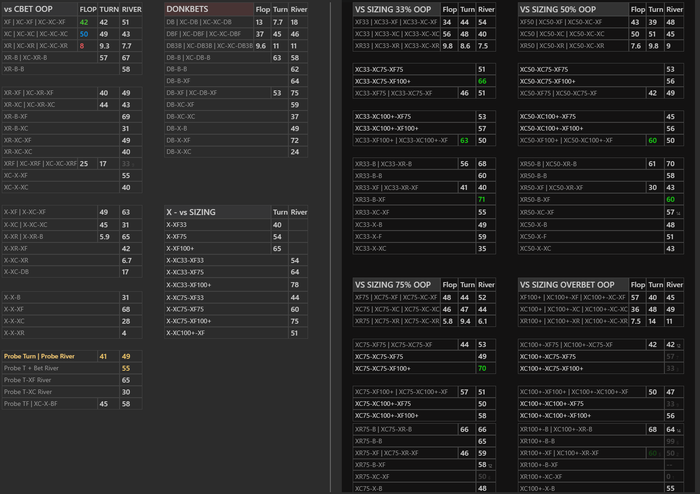Select the 'X-XF | X-XC-XF' row label
The height and width of the screenshot is (494, 700).
(25, 212)
